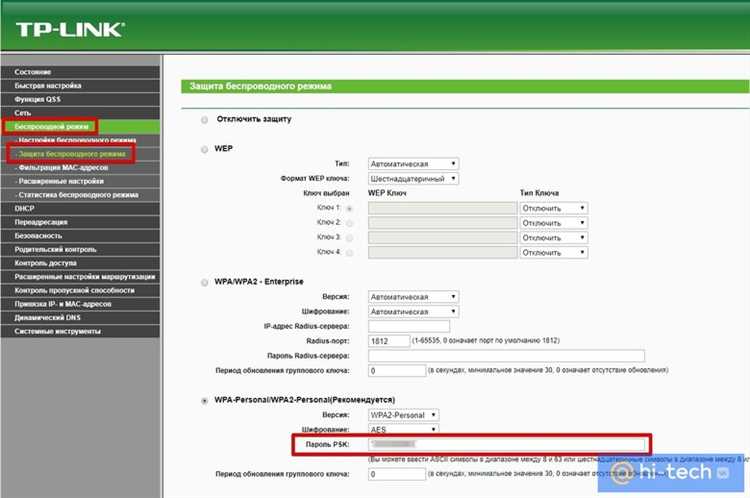Select the Ключ 3 radio button
This screenshot has width=750, height=498.
(349, 238)
